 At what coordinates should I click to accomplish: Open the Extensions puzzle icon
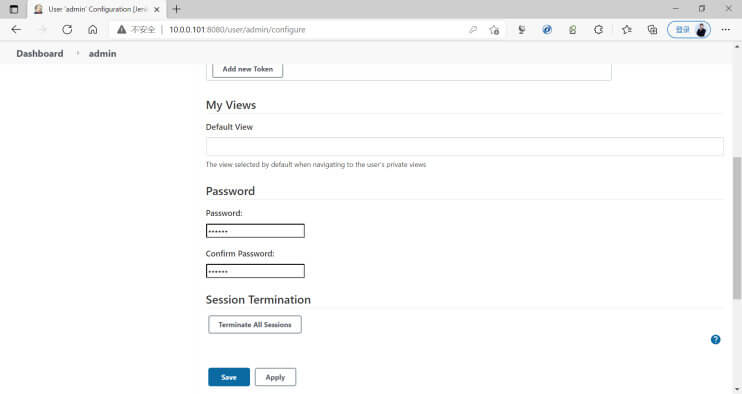(599, 29)
